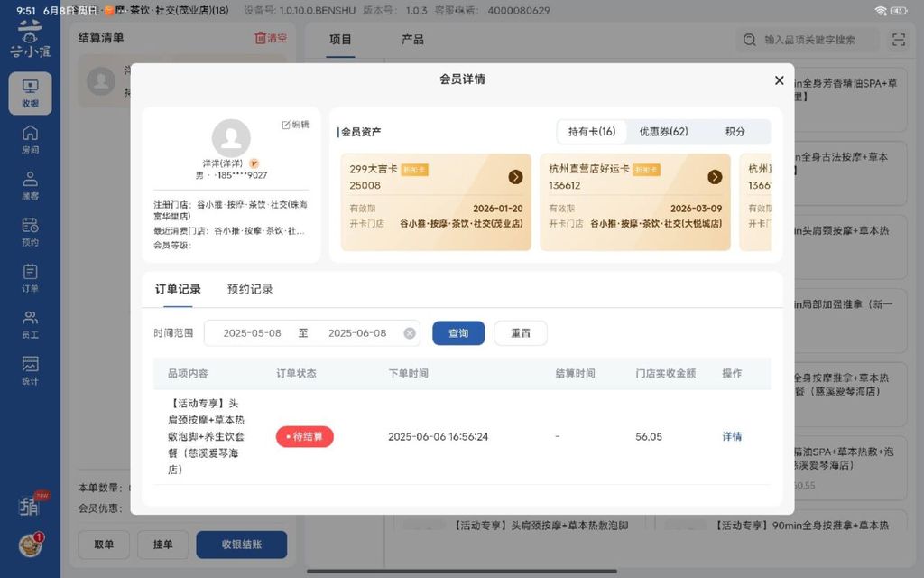Set end date 2025-06-08 field

[x=357, y=333]
